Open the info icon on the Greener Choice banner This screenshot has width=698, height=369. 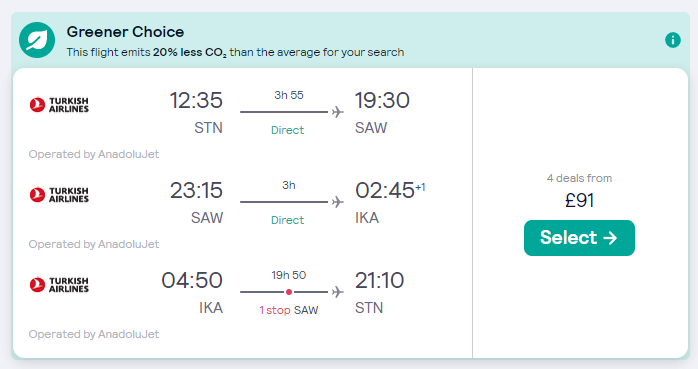tap(673, 40)
